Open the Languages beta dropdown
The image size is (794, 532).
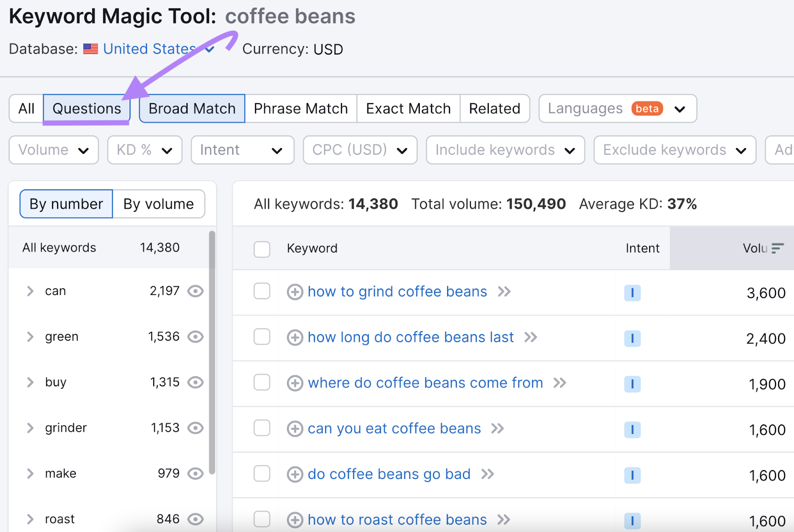coord(617,108)
